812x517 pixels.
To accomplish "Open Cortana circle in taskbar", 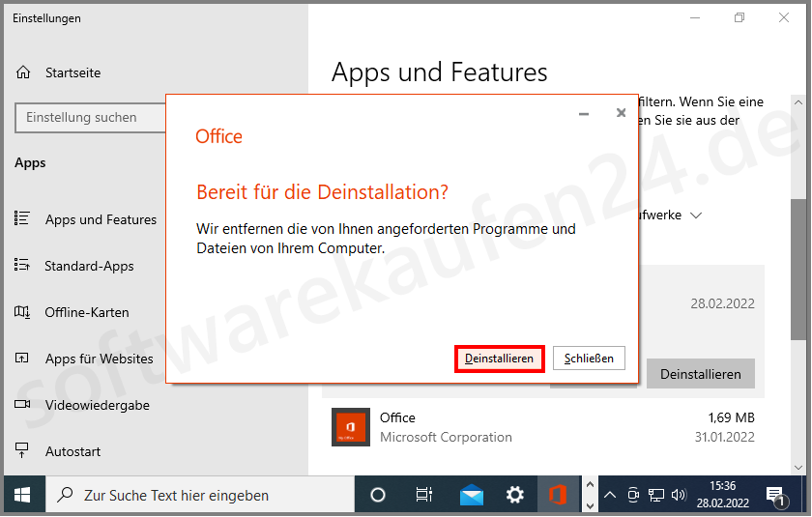I will (x=378, y=496).
